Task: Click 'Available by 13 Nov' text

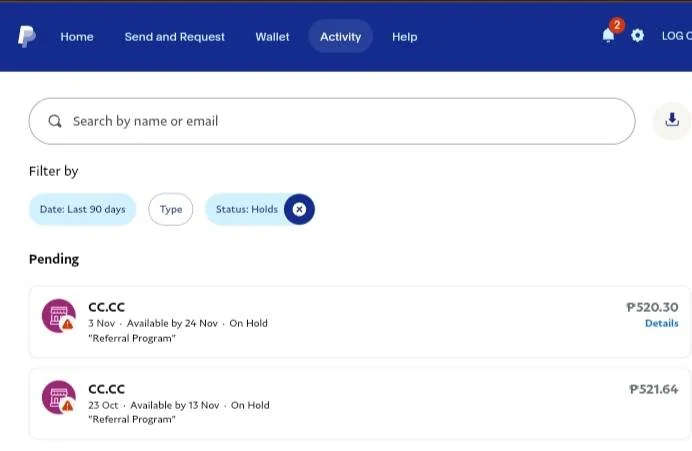Action: (175, 405)
